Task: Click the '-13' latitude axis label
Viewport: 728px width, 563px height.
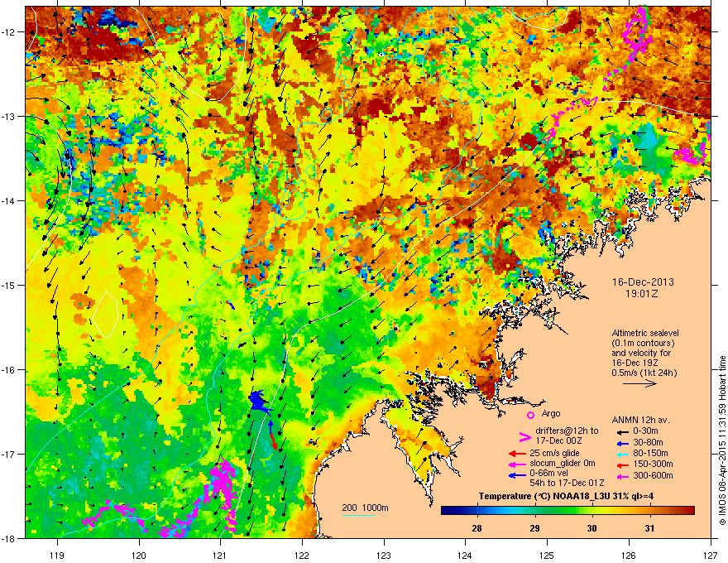Action: [10, 116]
